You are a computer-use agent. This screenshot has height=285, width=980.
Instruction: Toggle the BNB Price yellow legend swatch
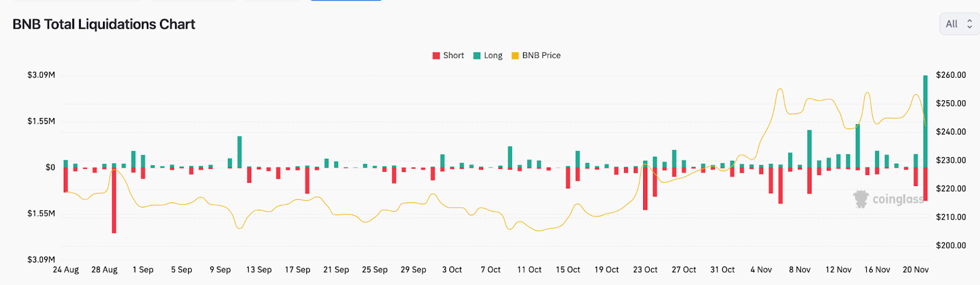(x=515, y=56)
